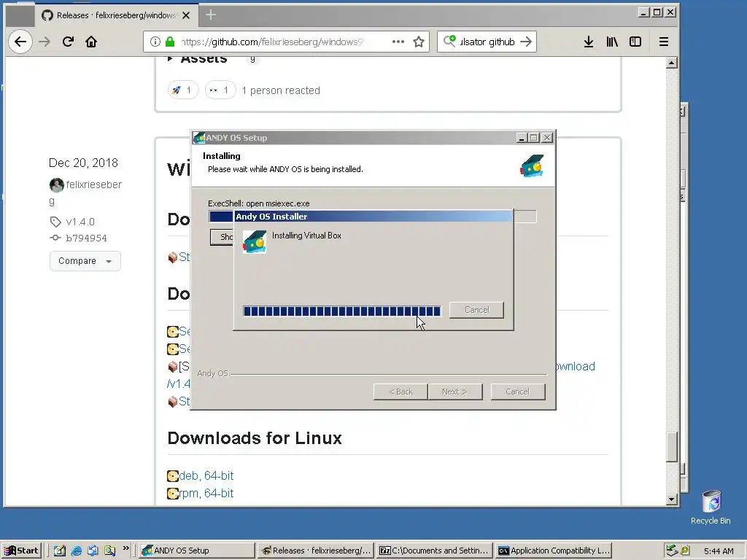Open the Compare dropdown
Viewport: 747px width, 560px height.
point(85,261)
